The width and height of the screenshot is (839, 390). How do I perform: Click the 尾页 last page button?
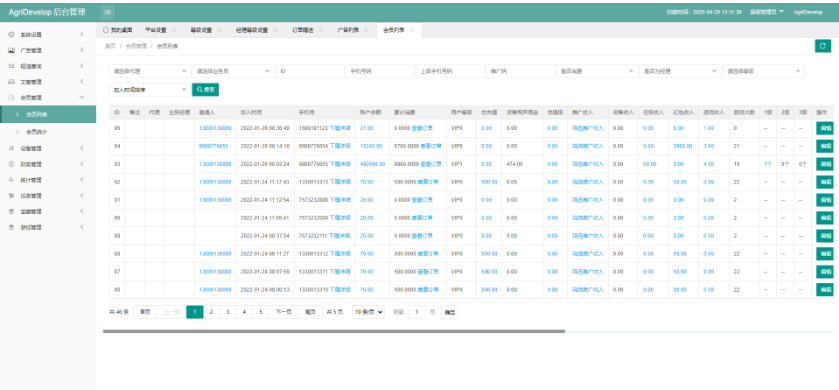(310, 312)
